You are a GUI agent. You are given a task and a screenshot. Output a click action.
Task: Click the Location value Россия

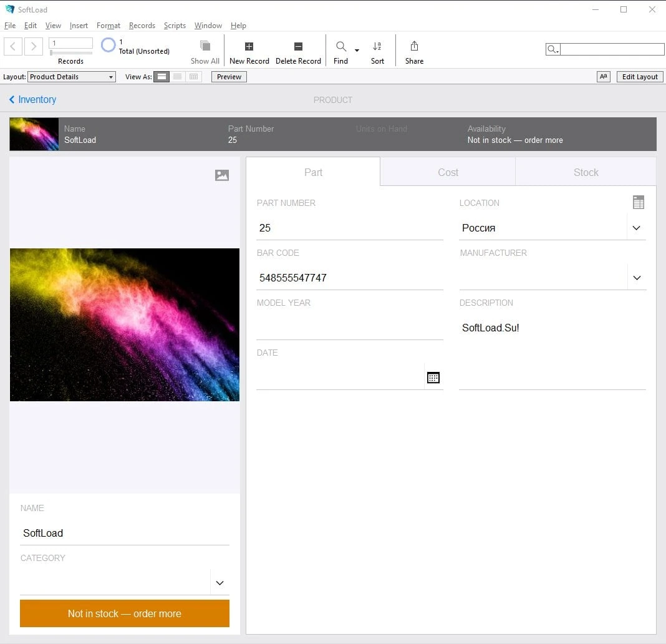tap(479, 228)
